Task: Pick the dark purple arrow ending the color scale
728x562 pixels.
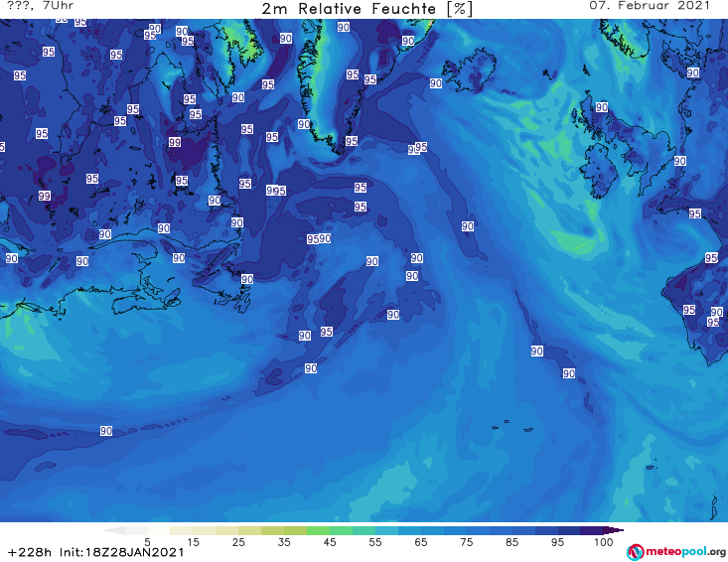Action: 614,530
